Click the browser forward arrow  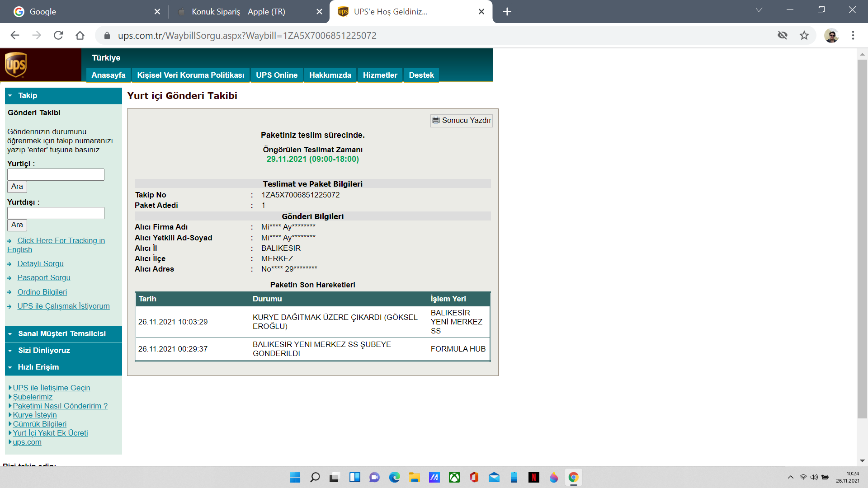tap(37, 35)
